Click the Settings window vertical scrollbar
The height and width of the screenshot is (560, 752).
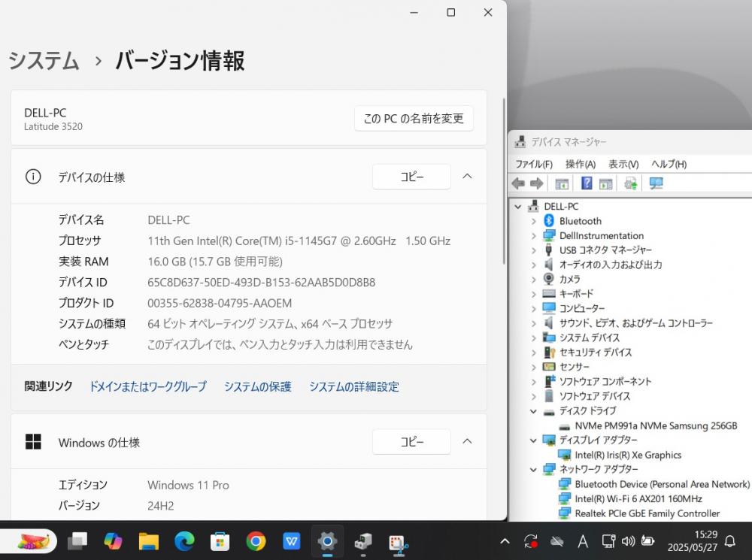pos(504,181)
